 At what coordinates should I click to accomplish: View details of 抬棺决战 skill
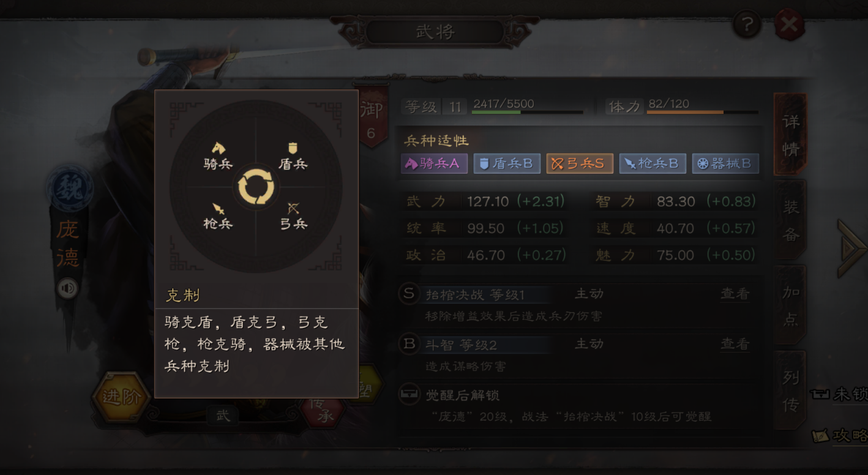coord(735,294)
